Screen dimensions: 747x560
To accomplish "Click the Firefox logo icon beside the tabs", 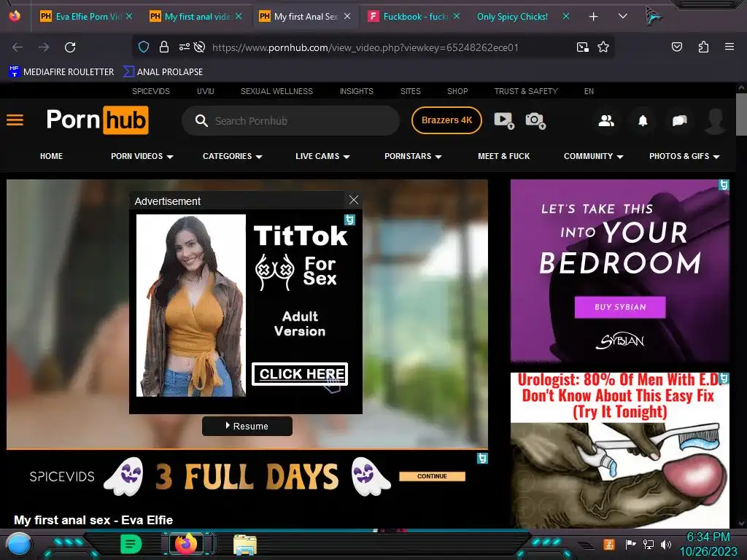I will click(15, 16).
